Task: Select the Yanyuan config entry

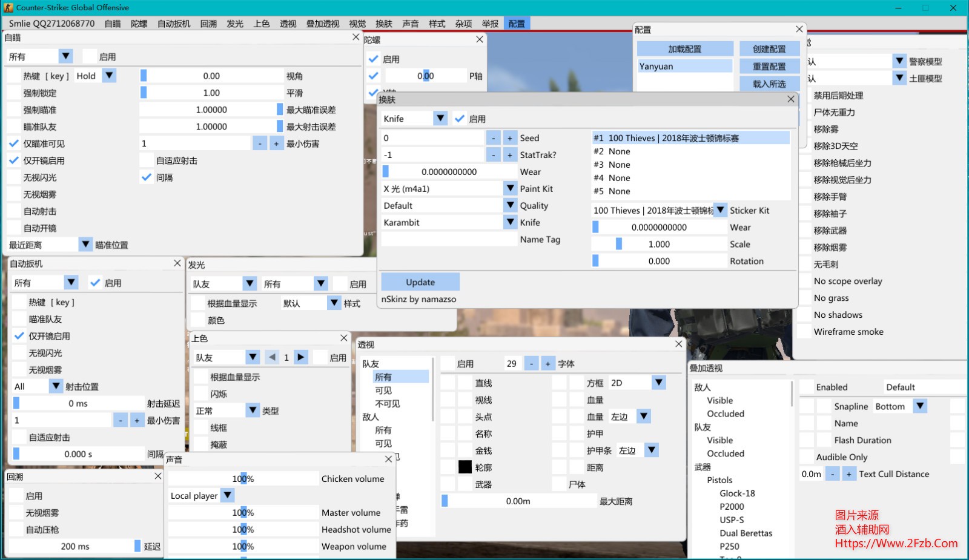Action: (684, 67)
